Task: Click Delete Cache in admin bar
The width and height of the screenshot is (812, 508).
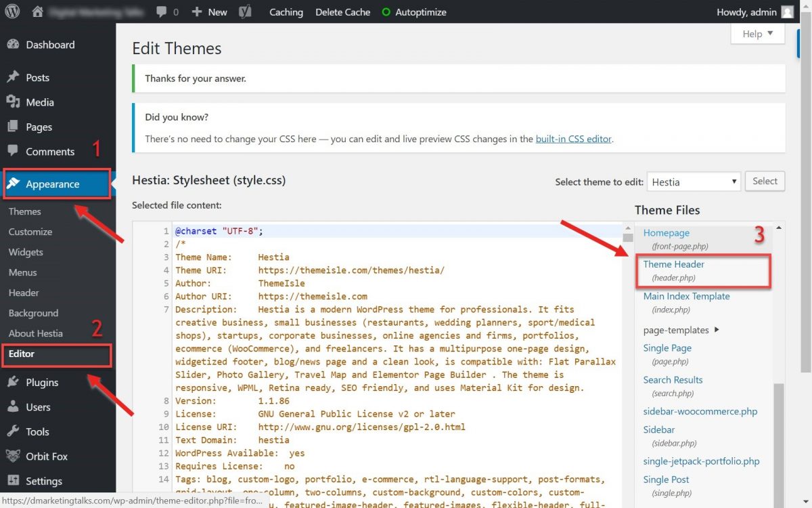Action: (x=342, y=12)
